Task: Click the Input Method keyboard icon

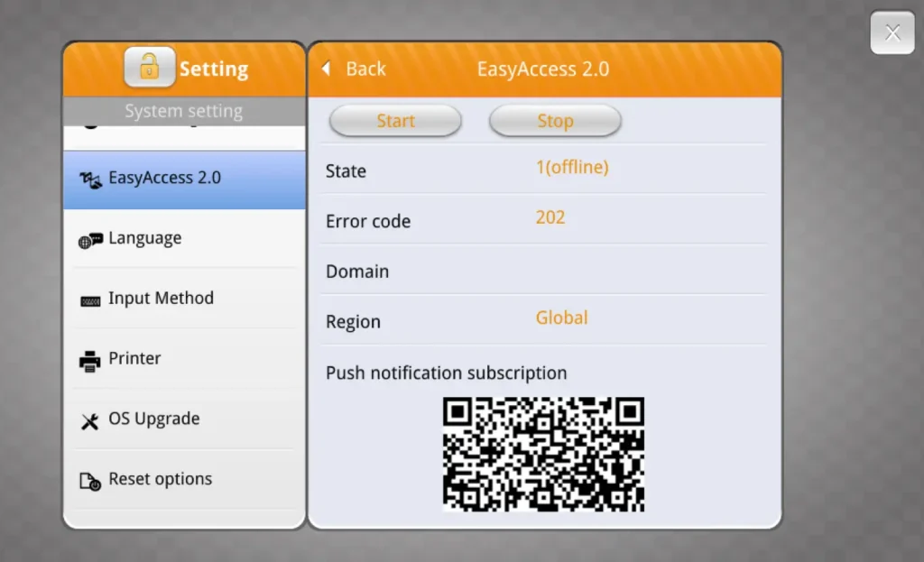Action: click(90, 299)
